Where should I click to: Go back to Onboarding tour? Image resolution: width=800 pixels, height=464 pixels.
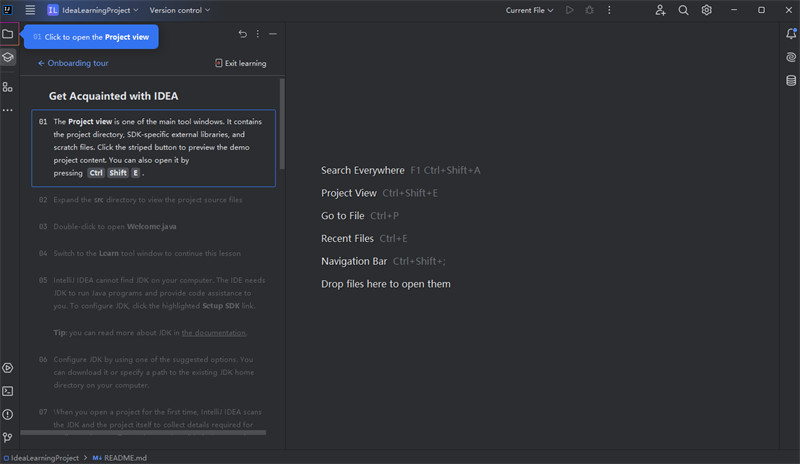point(73,63)
